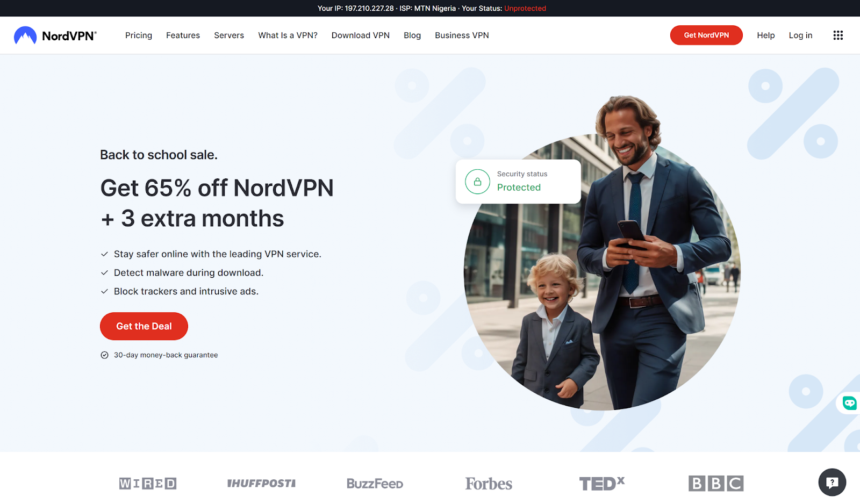The width and height of the screenshot is (860, 504).
Task: Click the Forbes logo
Action: (489, 484)
